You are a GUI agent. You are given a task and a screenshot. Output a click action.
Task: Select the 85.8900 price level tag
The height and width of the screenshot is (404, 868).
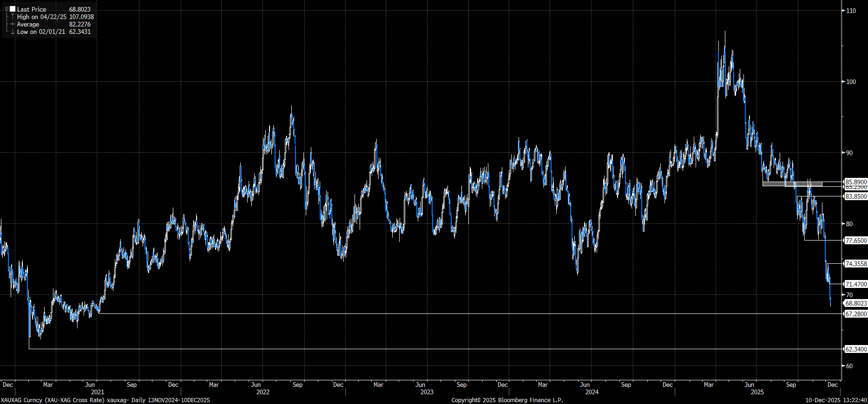tap(855, 182)
